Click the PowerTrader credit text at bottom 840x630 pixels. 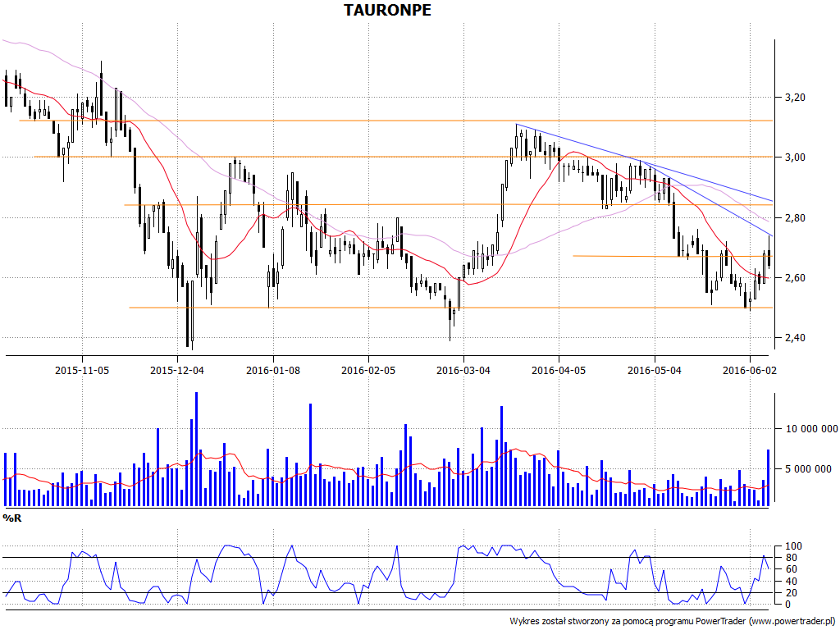[x=673, y=622]
